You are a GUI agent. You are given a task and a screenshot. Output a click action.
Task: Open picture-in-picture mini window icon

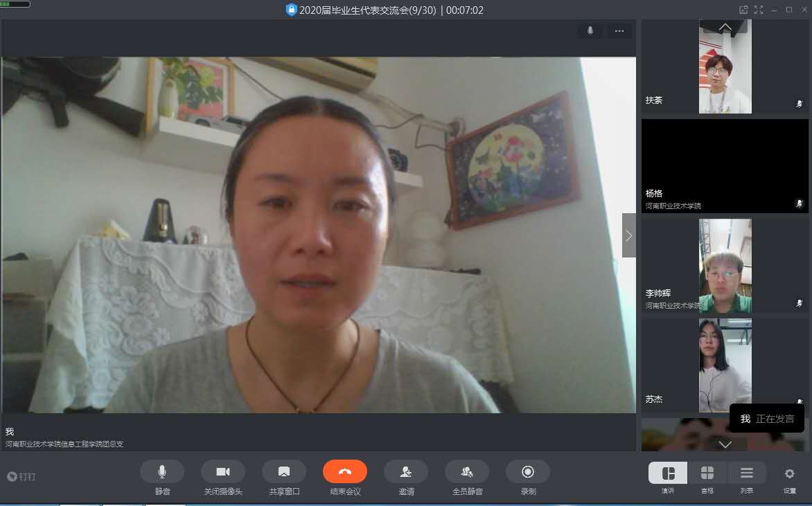pyautogui.click(x=743, y=10)
